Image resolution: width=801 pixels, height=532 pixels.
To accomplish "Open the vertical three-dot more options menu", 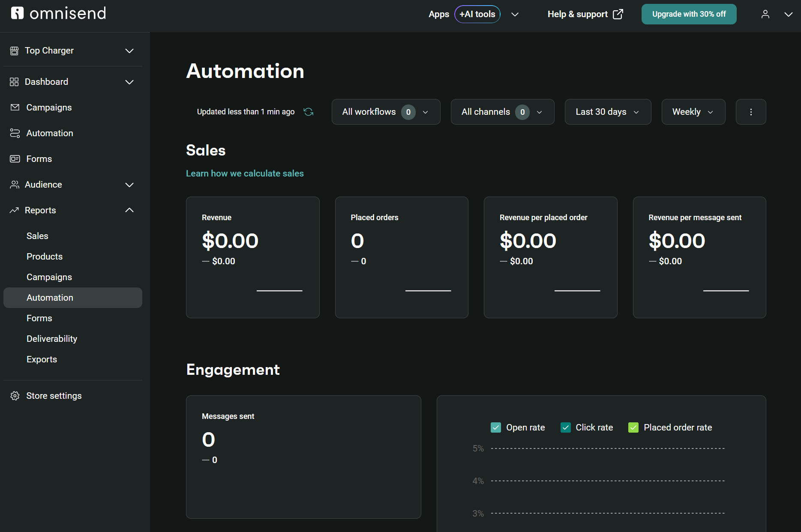I will pyautogui.click(x=751, y=112).
